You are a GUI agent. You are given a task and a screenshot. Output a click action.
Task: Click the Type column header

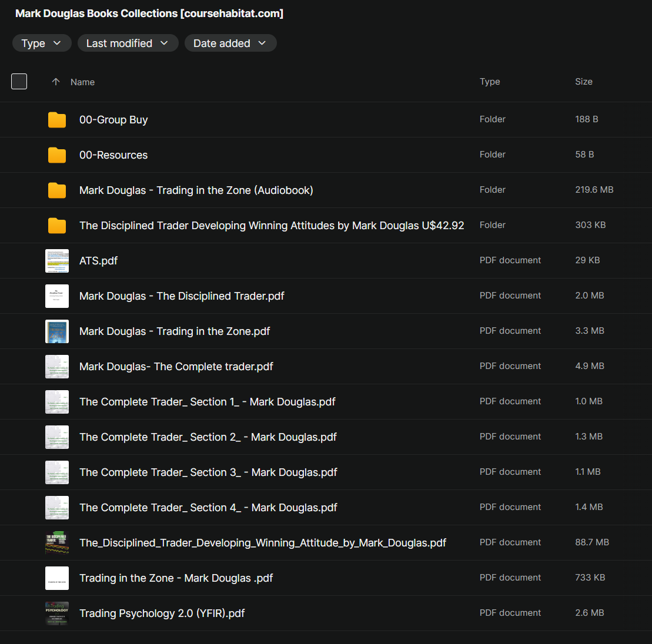point(490,82)
